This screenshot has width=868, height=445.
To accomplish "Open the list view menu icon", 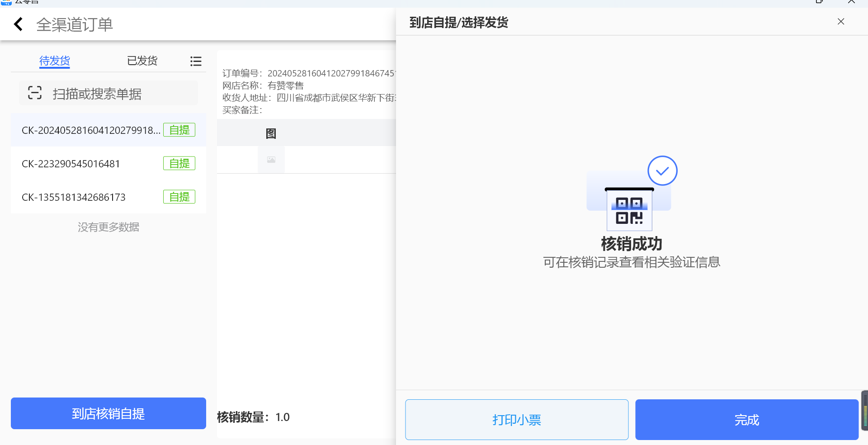I will coord(196,61).
